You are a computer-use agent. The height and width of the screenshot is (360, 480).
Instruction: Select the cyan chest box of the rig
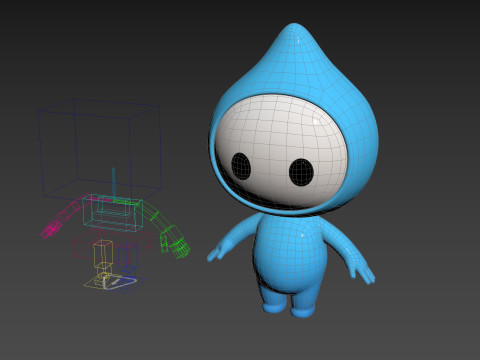tap(113, 213)
